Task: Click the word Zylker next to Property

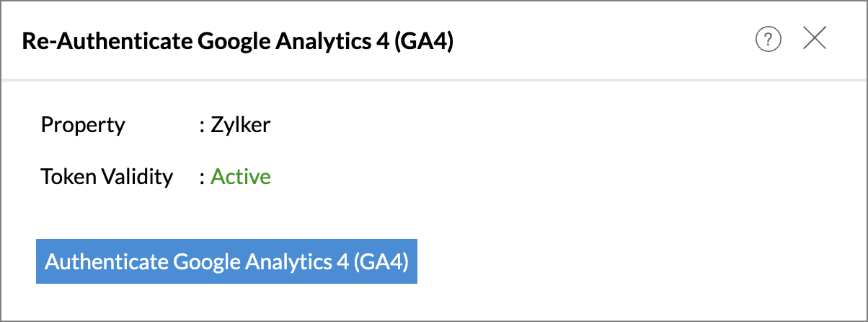Action: [x=241, y=125]
